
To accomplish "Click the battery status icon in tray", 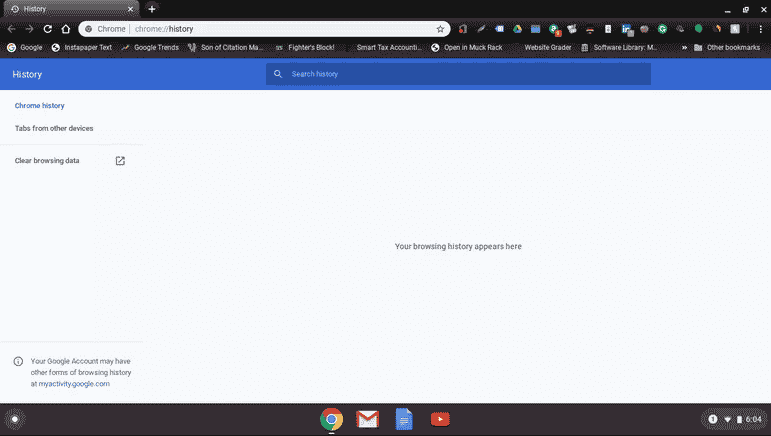I will tap(739, 419).
